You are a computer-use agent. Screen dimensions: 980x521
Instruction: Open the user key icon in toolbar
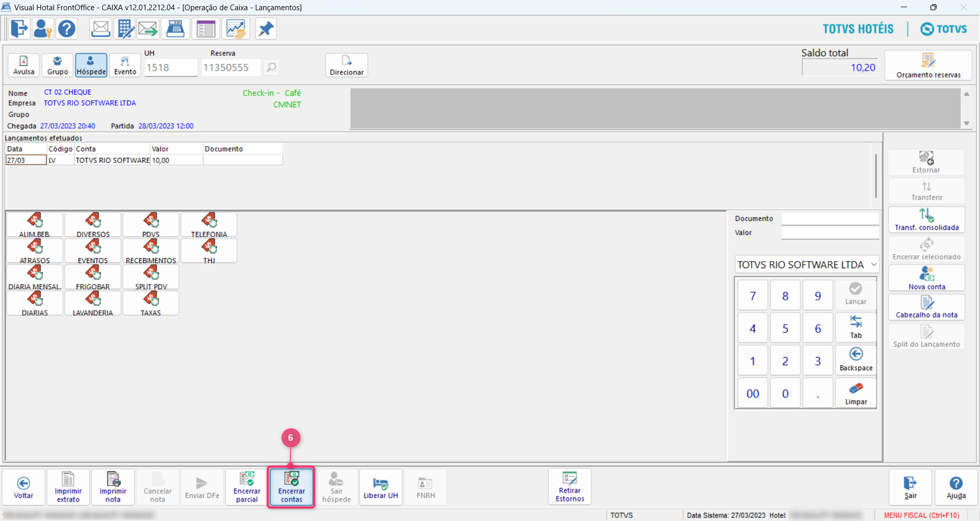tap(43, 29)
